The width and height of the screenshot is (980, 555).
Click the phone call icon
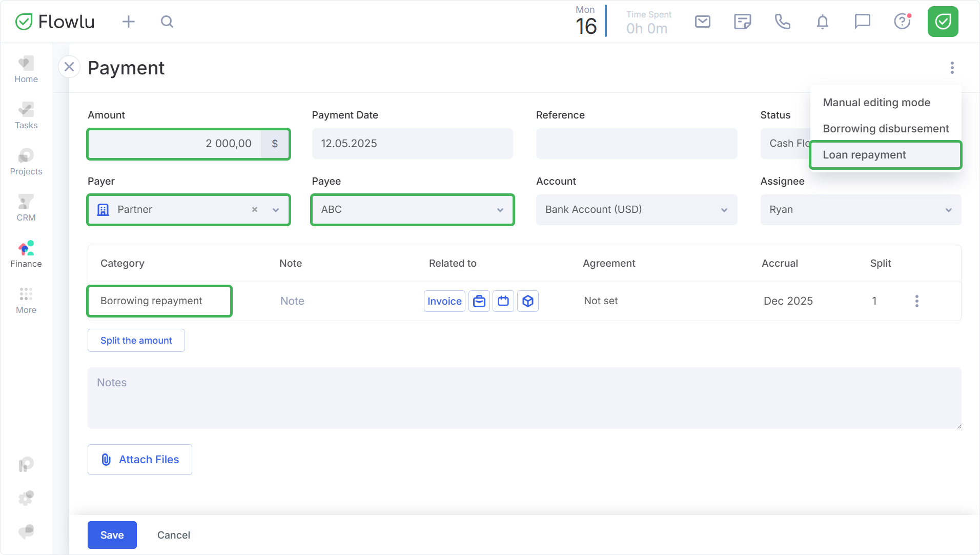point(782,22)
